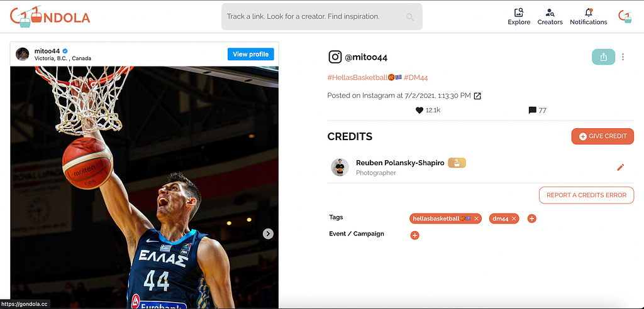Click the View profile button
This screenshot has height=309, width=644.
click(250, 54)
